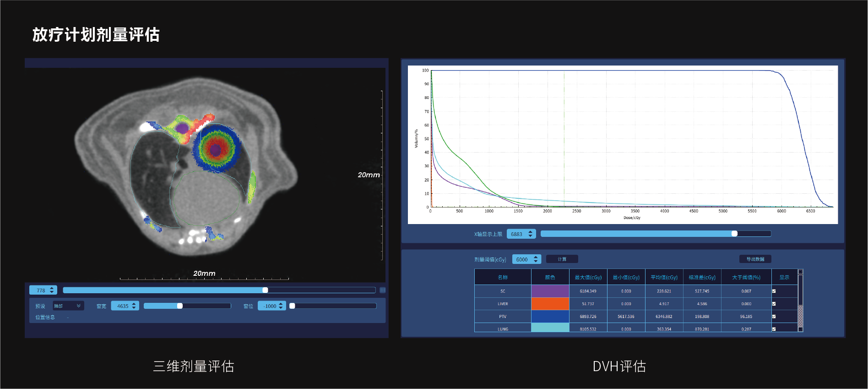The height and width of the screenshot is (389, 868).
Task: Click the orange LIVER color swatch
Action: 550,304
